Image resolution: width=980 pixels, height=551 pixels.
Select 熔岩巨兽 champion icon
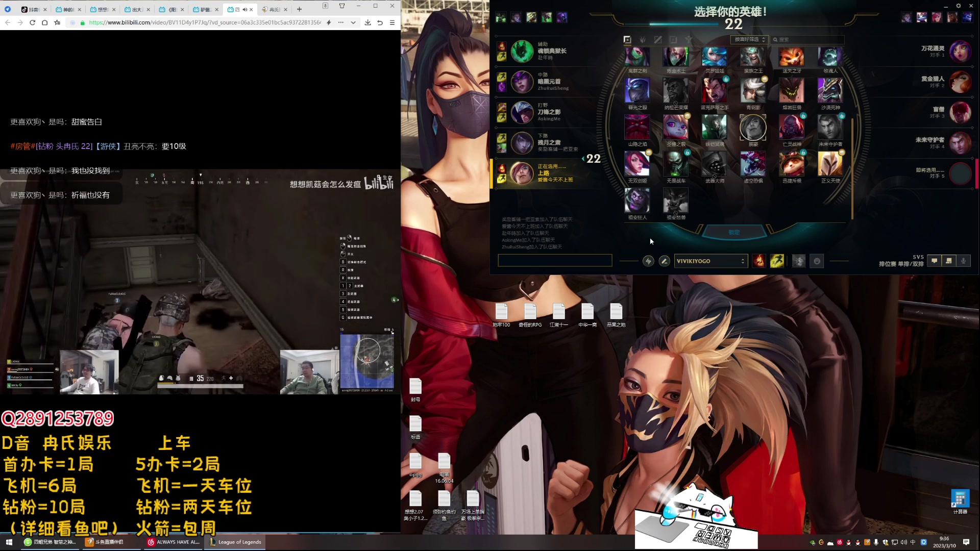pos(792,91)
